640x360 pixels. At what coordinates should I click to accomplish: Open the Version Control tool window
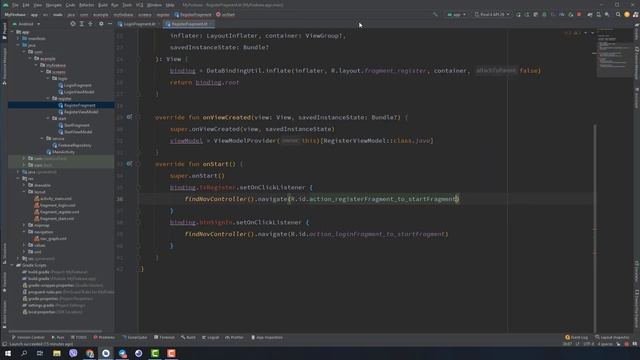(28, 338)
